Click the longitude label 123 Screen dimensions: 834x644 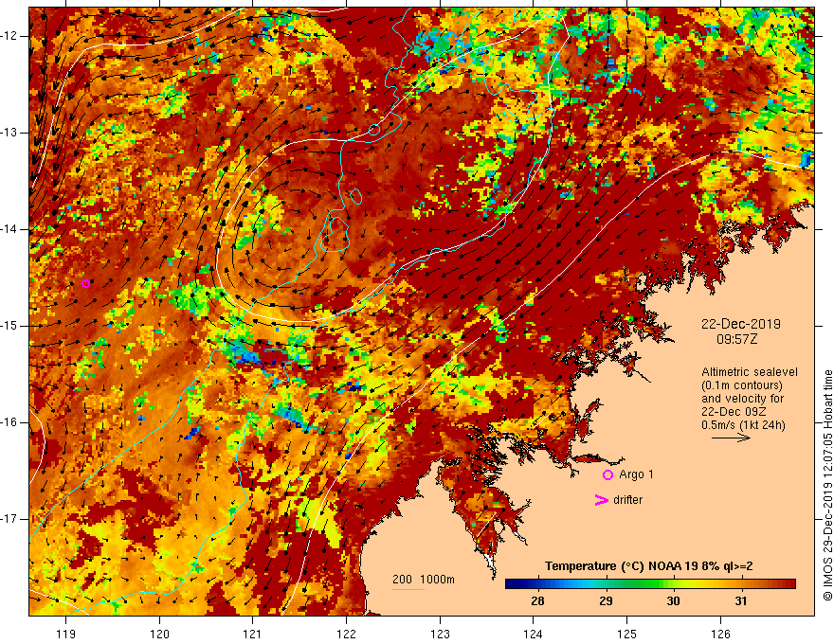click(440, 634)
